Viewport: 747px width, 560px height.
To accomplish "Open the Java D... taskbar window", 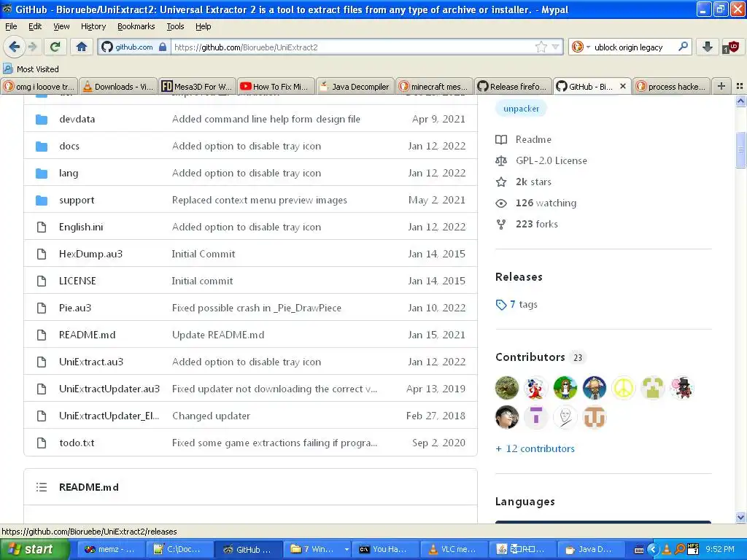I will click(589, 549).
